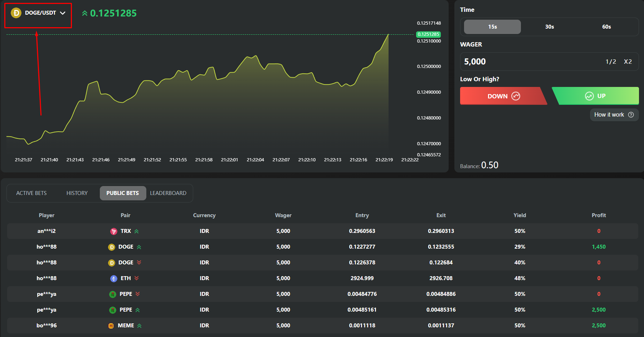Click the down arrow beside DOGE at 40% yield

click(139, 263)
